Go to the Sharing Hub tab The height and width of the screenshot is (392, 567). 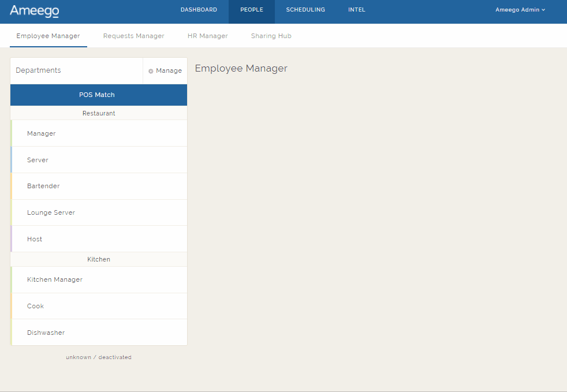(x=271, y=35)
